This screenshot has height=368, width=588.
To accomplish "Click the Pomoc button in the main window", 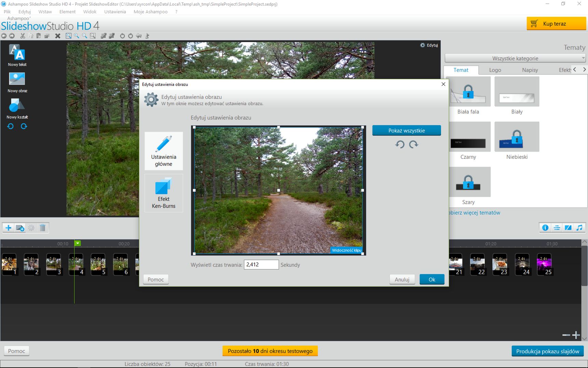I will 16,351.
